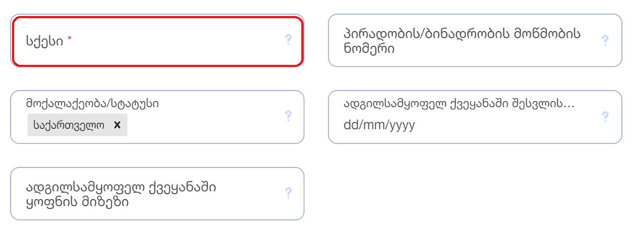Click the მოქალაქეობა/სტატუსი label
This screenshot has width=644, height=252.
93,104
